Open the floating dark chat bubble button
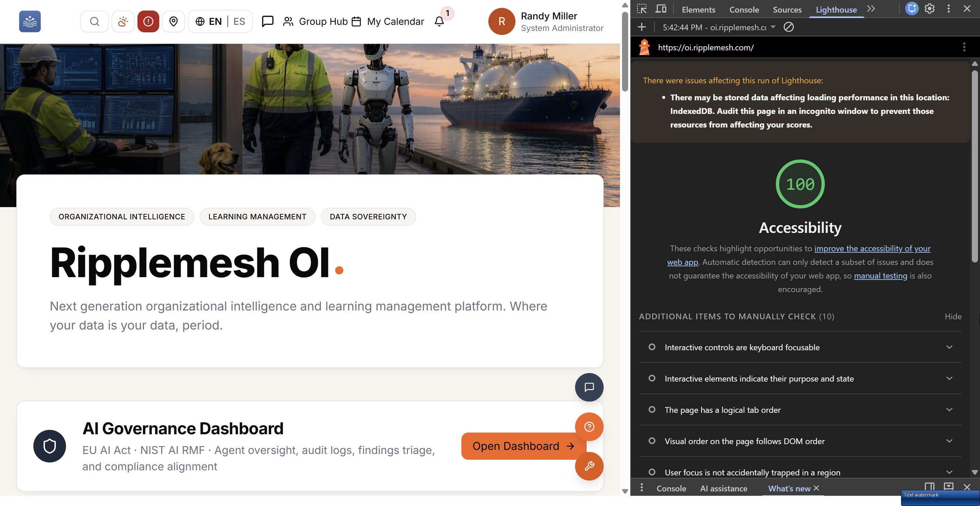The height and width of the screenshot is (506, 980). click(589, 387)
